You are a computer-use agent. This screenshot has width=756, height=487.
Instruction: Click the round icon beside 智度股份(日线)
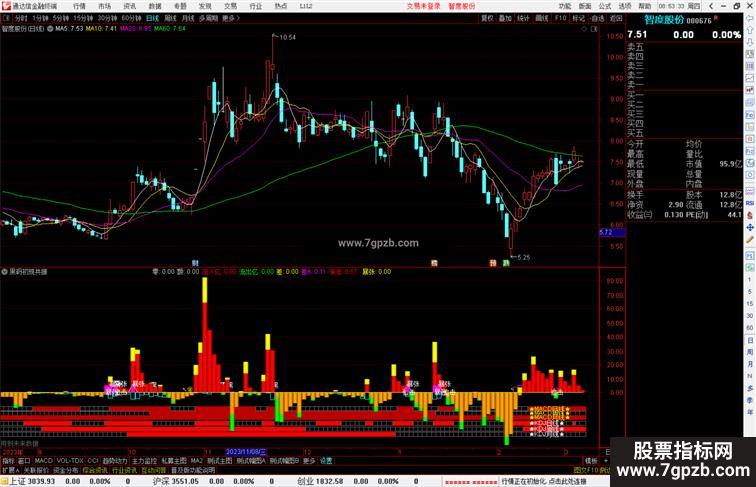click(50, 29)
